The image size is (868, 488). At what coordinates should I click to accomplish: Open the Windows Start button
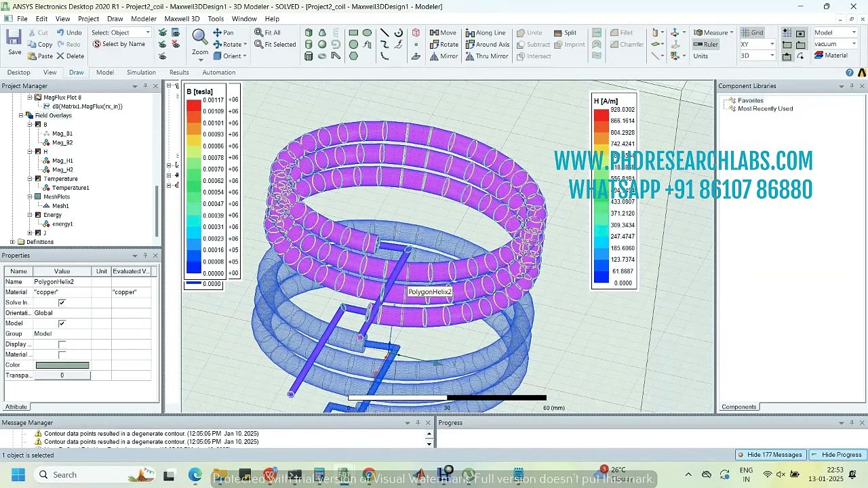pos(18,474)
